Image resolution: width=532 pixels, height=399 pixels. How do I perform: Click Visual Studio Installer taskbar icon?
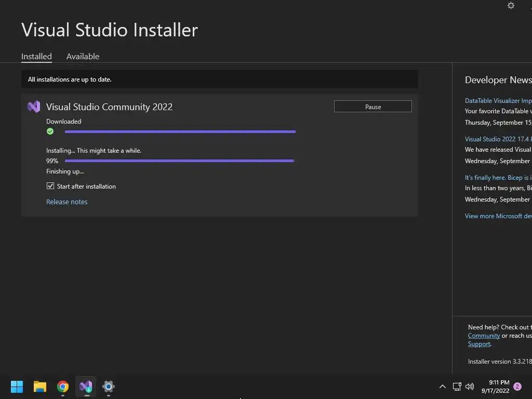click(86, 387)
